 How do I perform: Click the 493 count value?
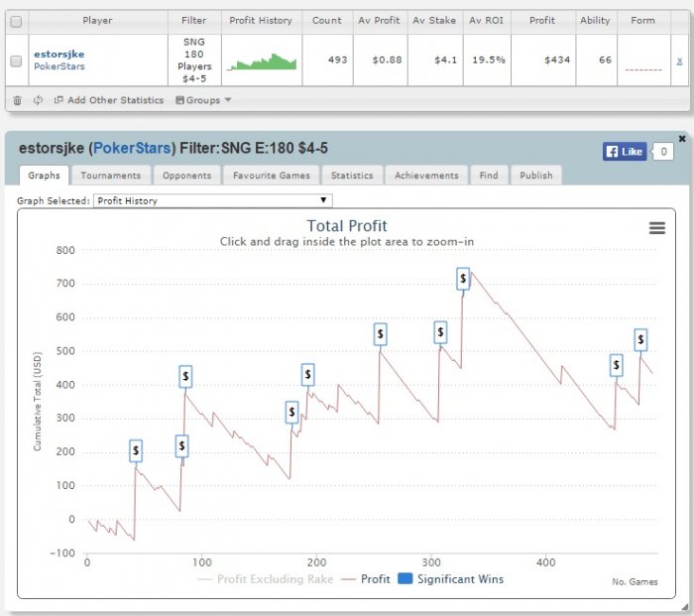point(337,60)
